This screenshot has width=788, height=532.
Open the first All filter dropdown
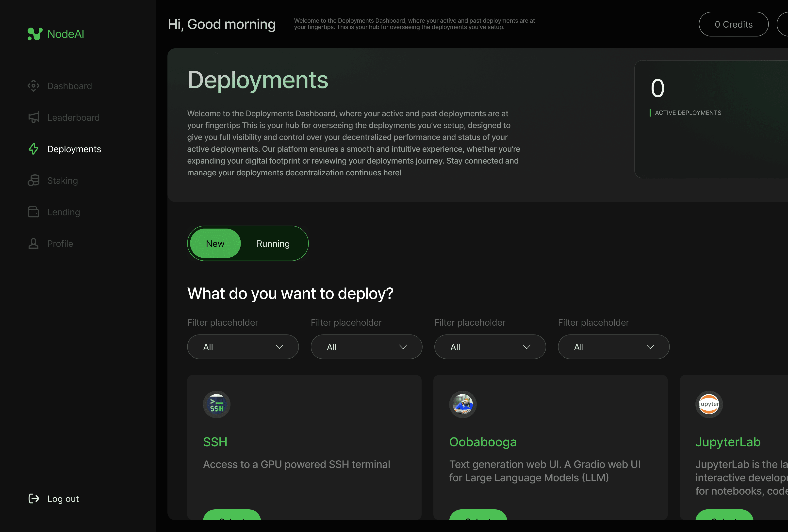(x=243, y=347)
